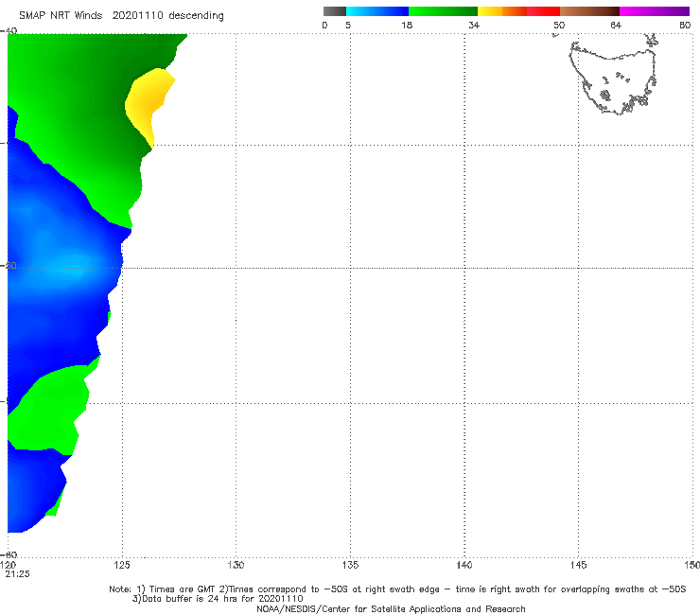Click the NOAA/NESDIS credit line

click(x=391, y=609)
